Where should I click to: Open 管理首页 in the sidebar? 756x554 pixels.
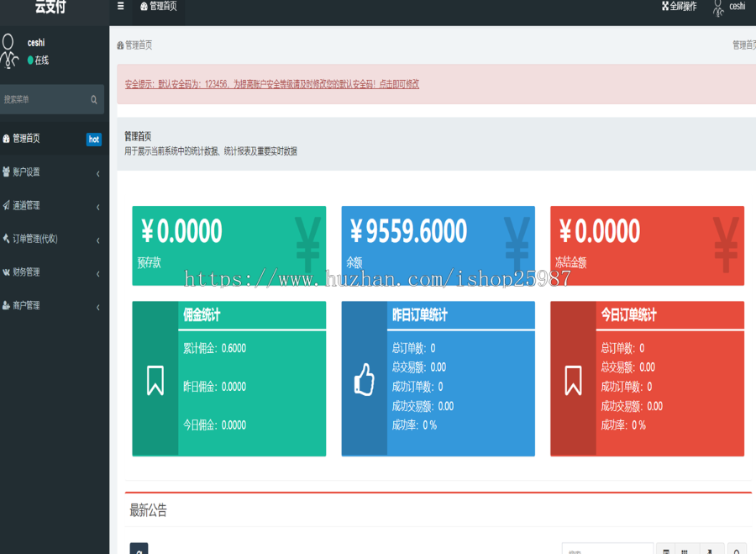point(26,140)
